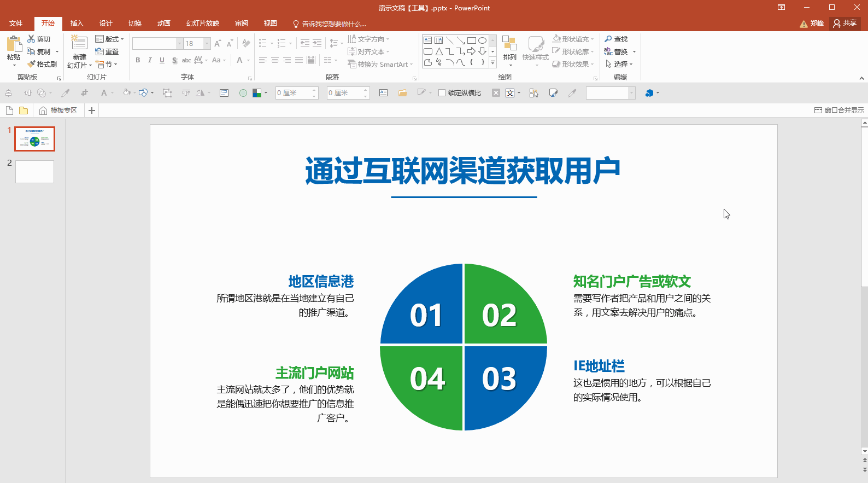Toggle italic formatting (I)
Screen dimensions: 868x483
pyautogui.click(x=150, y=60)
